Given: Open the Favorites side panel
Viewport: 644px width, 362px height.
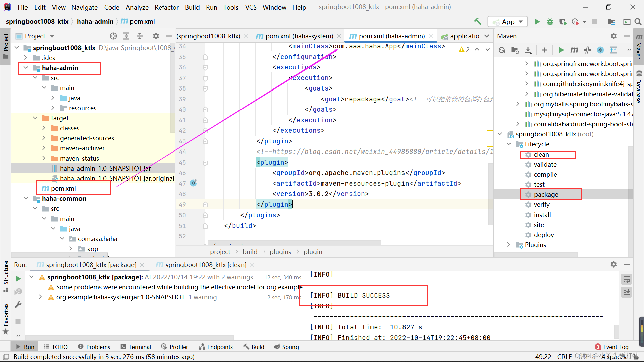Looking at the screenshot, I should pyautogui.click(x=6, y=318).
